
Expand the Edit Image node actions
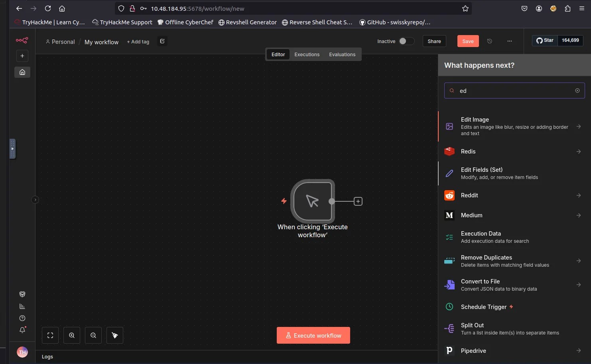(x=578, y=126)
